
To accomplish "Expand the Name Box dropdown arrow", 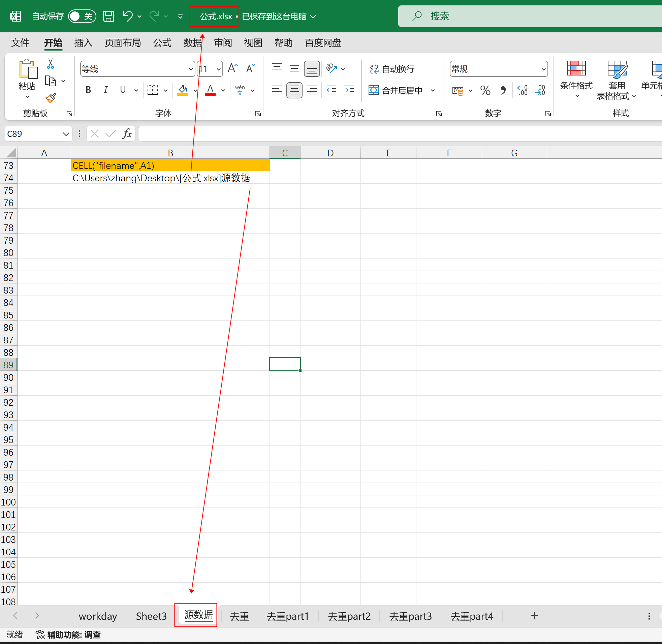I will [x=66, y=134].
